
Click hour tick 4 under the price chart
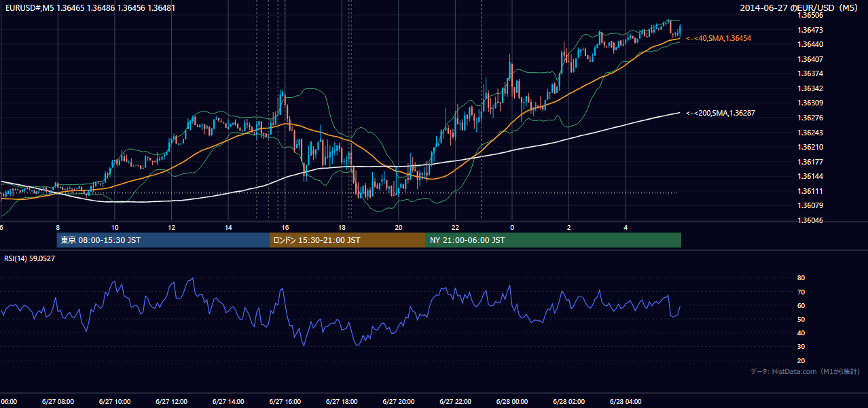(x=626, y=227)
